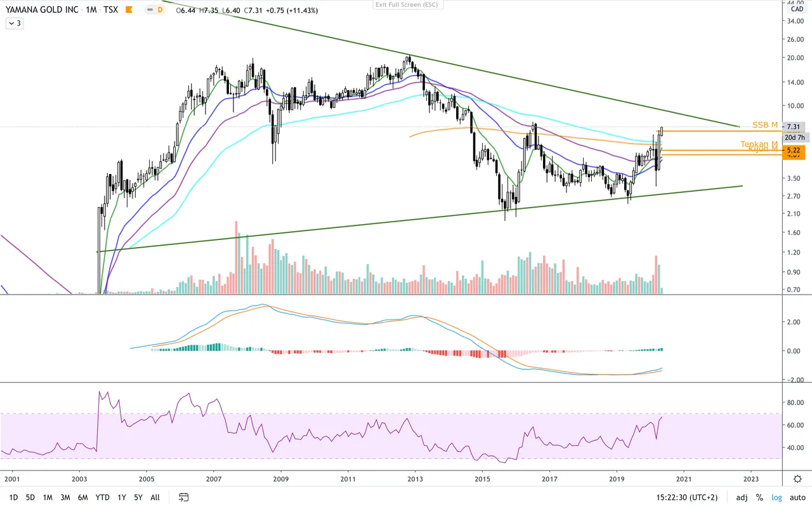Select the 5D time range
The width and height of the screenshot is (812, 508).
pos(30,497)
